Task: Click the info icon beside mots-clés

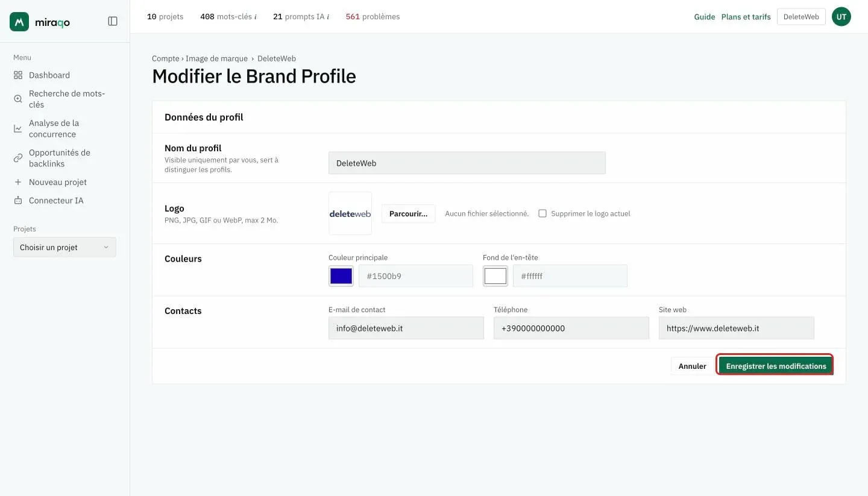Action: coord(256,17)
